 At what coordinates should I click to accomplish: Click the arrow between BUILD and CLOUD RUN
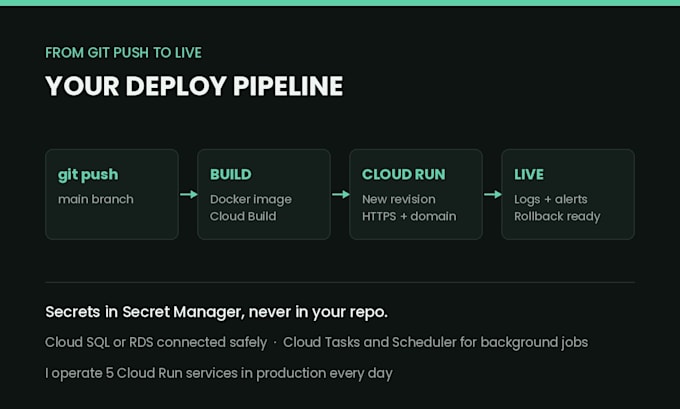point(341,194)
